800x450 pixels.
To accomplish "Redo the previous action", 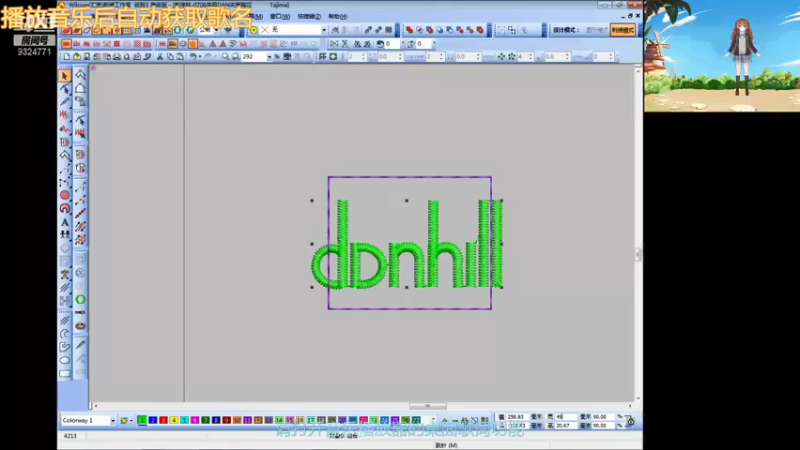I will pyautogui.click(x=208, y=57).
